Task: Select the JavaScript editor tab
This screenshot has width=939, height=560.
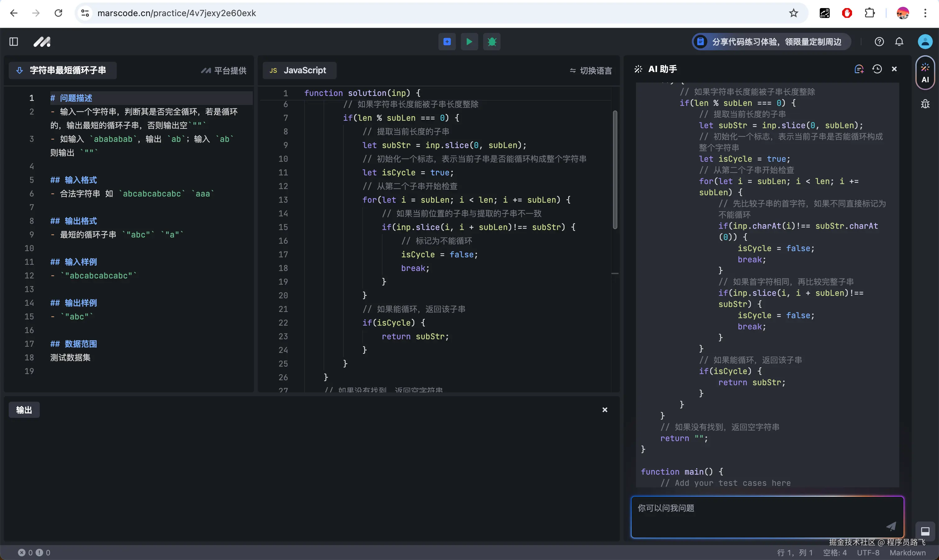Action: (299, 70)
